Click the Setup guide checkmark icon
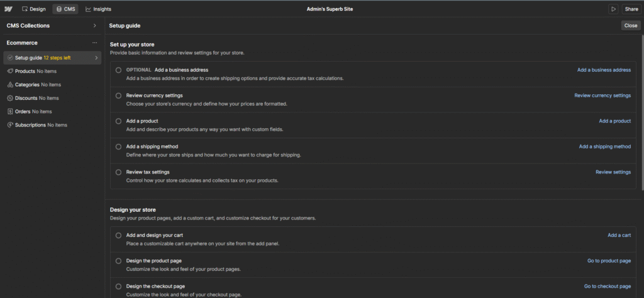Screen dimensions: 644x298 pos(10,58)
